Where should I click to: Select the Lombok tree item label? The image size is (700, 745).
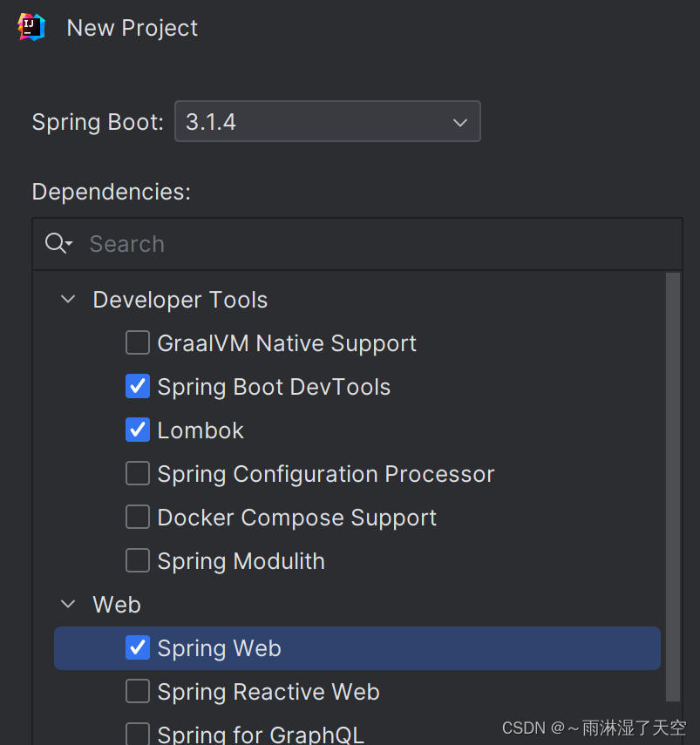click(x=200, y=430)
